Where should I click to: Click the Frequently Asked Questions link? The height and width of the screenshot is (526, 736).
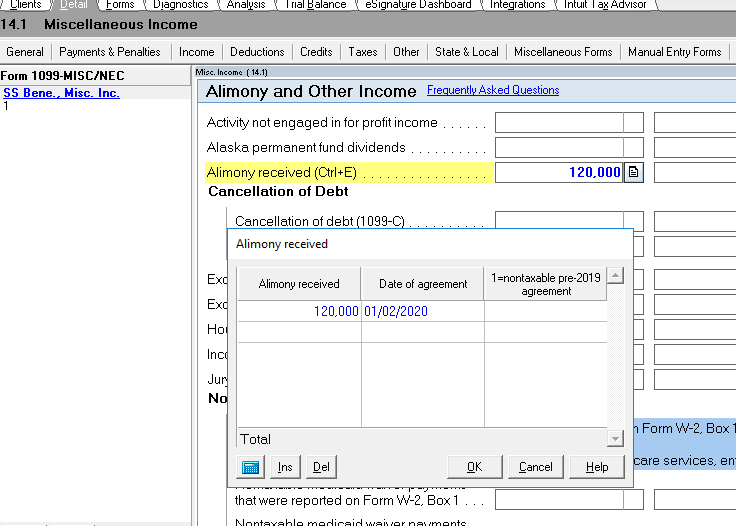coord(493,90)
